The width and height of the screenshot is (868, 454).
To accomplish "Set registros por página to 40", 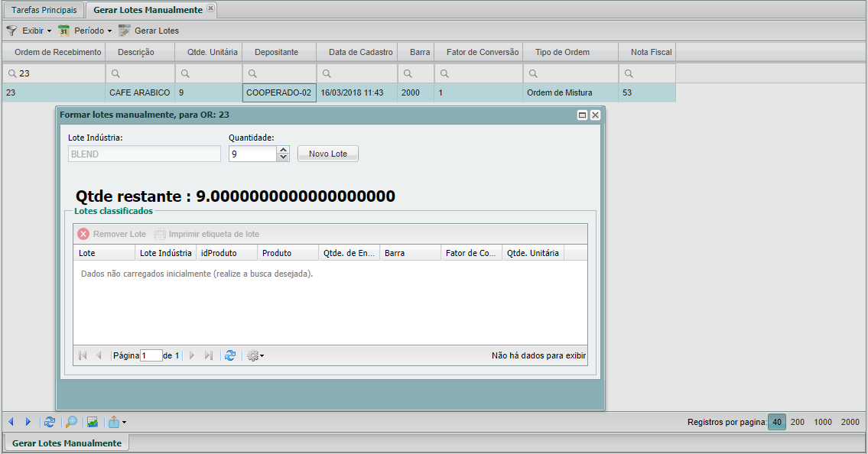I will click(x=777, y=422).
